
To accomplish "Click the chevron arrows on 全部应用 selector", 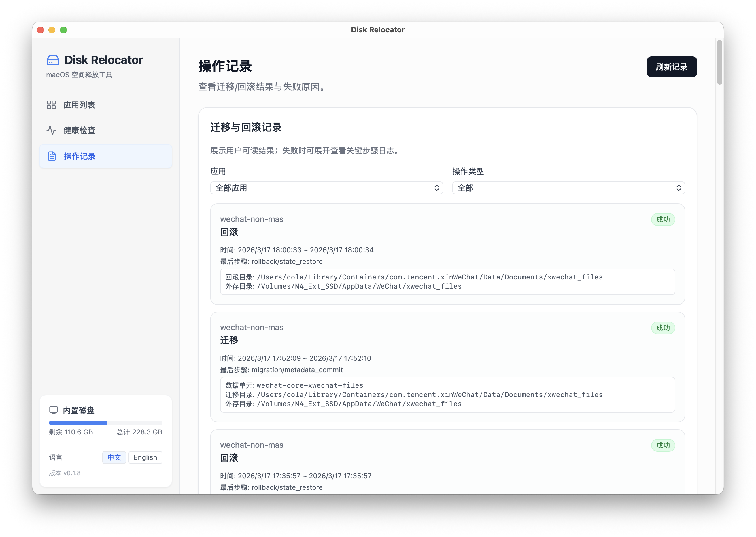I will (x=436, y=188).
